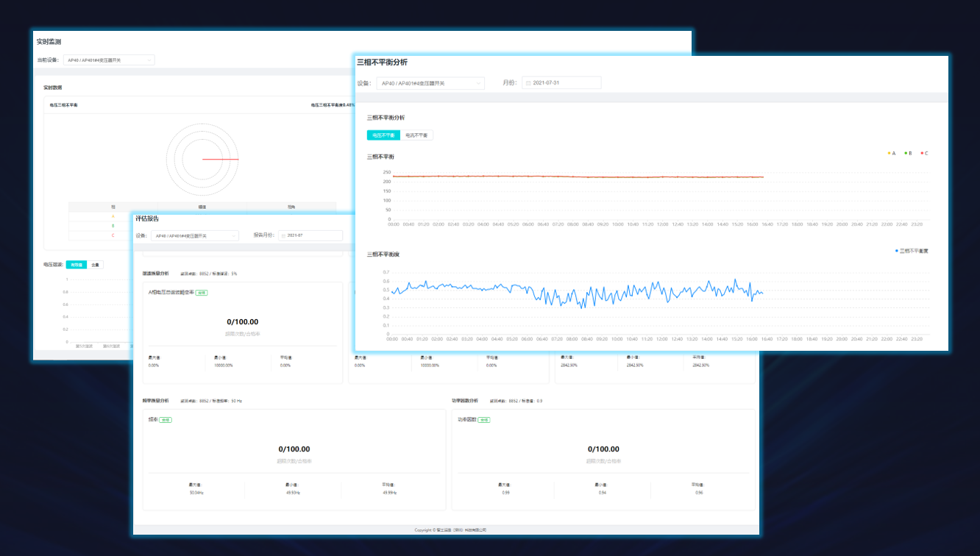Click the 49.99Hz average value
Viewport: 980px width, 556px height.
pyautogui.click(x=390, y=493)
